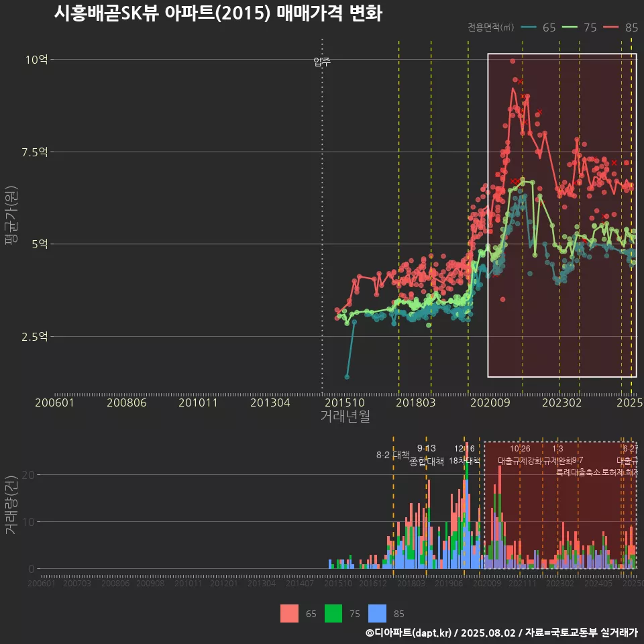Image resolution: width=644 pixels, height=644 pixels.
Task: Click 201201 on the volume chart x-axis
Action: coord(224,583)
